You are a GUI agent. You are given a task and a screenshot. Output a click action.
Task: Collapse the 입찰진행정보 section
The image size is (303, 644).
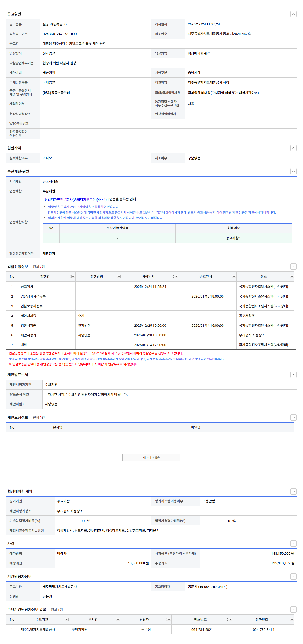(x=293, y=267)
